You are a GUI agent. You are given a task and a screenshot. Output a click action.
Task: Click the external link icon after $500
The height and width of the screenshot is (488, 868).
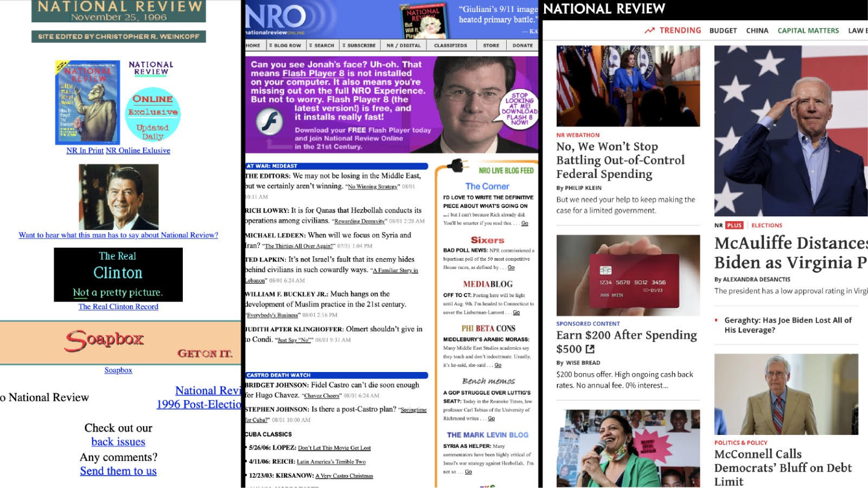click(590, 349)
